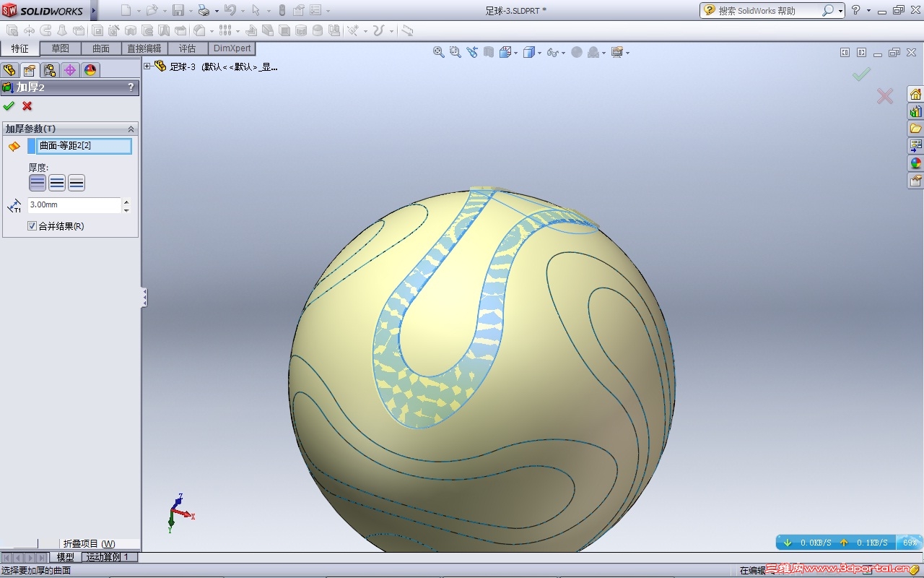Open the File Explorer folder icon in task pane
The width and height of the screenshot is (924, 578).
coord(915,129)
